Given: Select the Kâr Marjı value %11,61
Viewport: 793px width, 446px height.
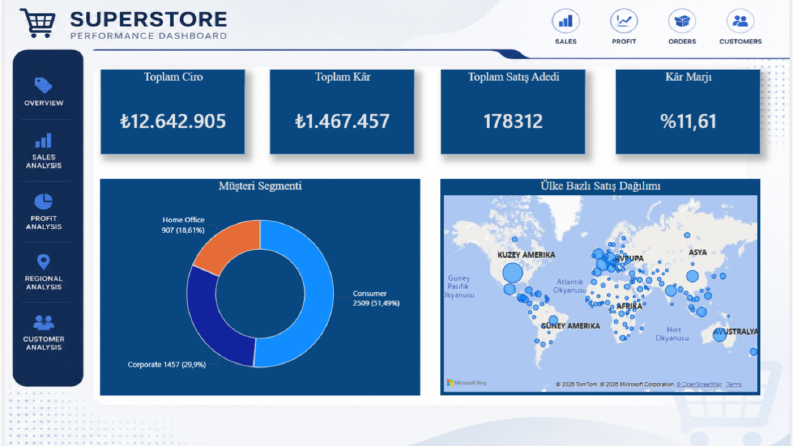Looking at the screenshot, I should [x=688, y=121].
